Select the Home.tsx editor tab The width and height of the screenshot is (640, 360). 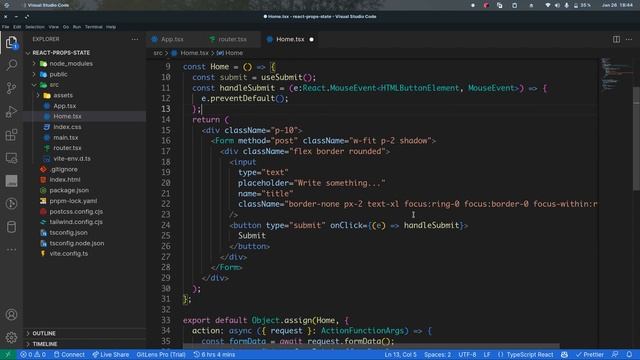(290, 39)
